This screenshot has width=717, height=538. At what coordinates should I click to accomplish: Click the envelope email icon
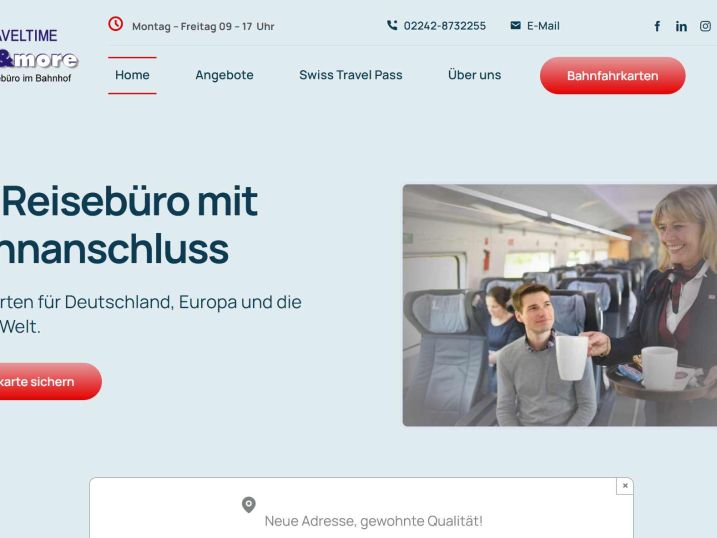(515, 25)
